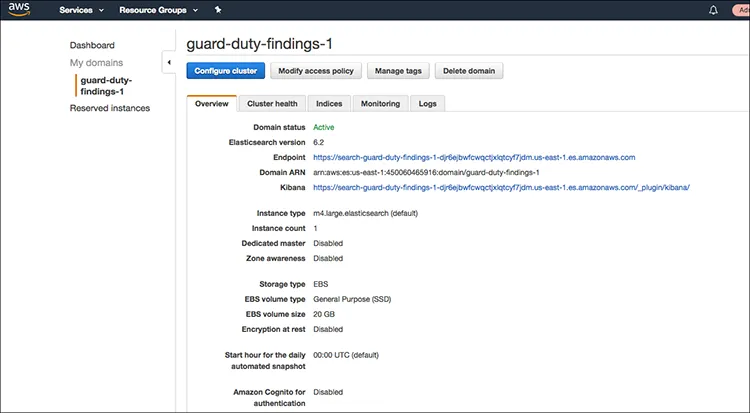Open the Elasticsearch endpoint URL link
The width and height of the screenshot is (750, 413).
click(474, 157)
